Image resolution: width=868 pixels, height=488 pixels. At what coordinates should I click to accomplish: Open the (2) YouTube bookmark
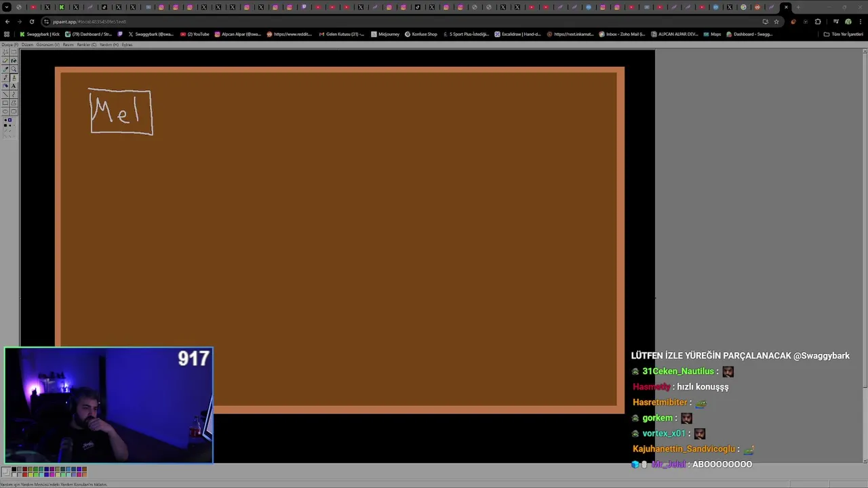195,34
